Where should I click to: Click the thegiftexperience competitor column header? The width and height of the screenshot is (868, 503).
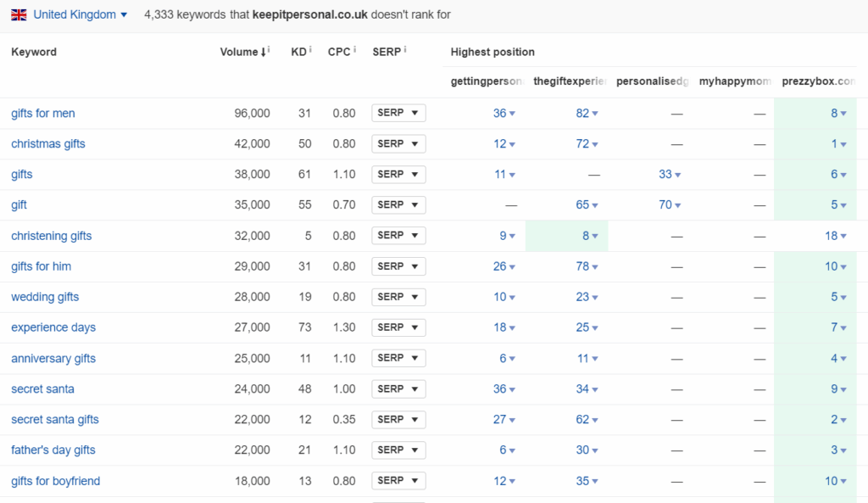point(570,81)
